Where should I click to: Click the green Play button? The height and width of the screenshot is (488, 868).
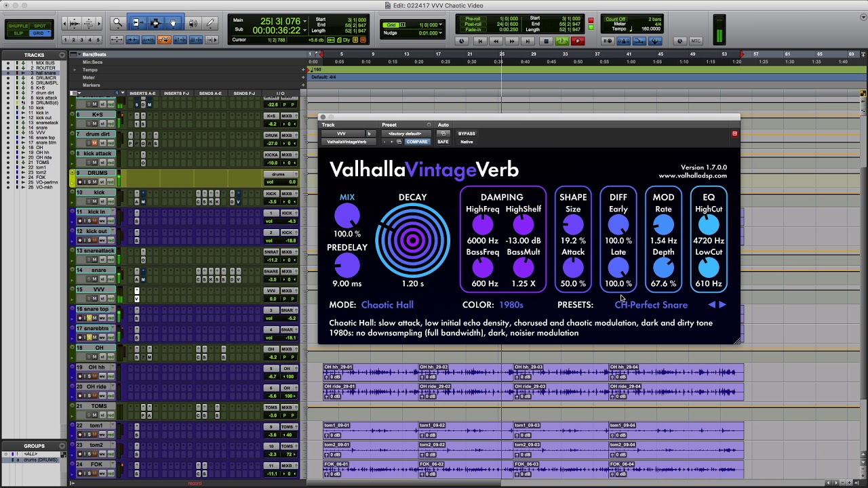click(561, 41)
